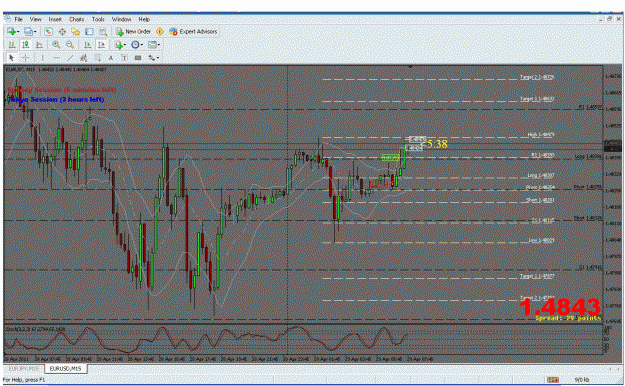Open the New Chart tool
Image resolution: width=625 pixels, height=386 pixels.
(11, 32)
